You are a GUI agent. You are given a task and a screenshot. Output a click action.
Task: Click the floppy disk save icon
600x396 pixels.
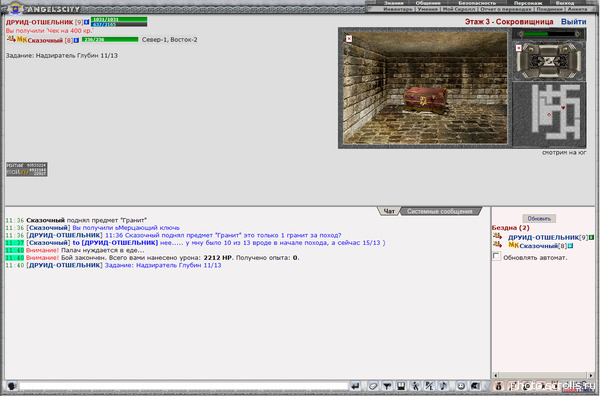[401, 386]
